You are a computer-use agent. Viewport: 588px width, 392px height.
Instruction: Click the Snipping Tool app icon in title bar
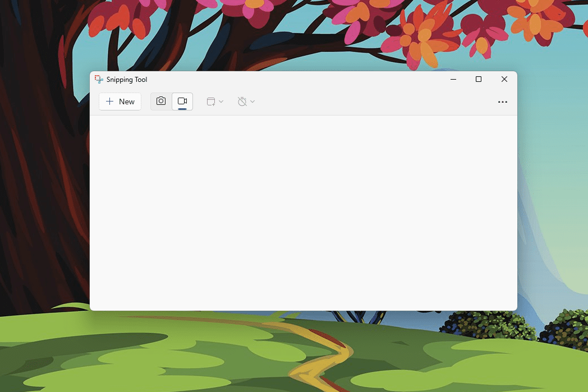[99, 80]
